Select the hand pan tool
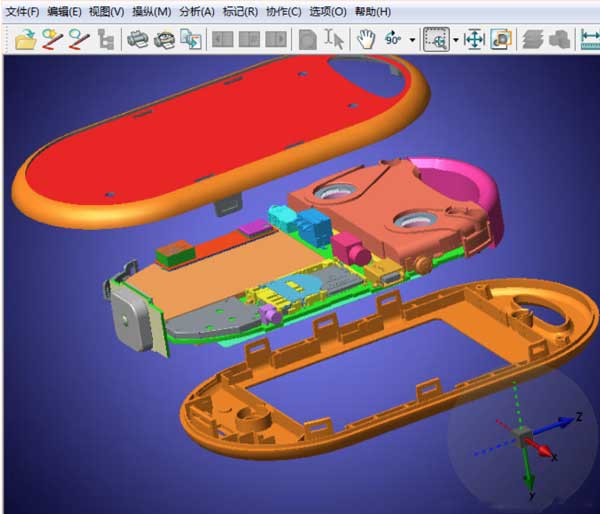 point(365,39)
